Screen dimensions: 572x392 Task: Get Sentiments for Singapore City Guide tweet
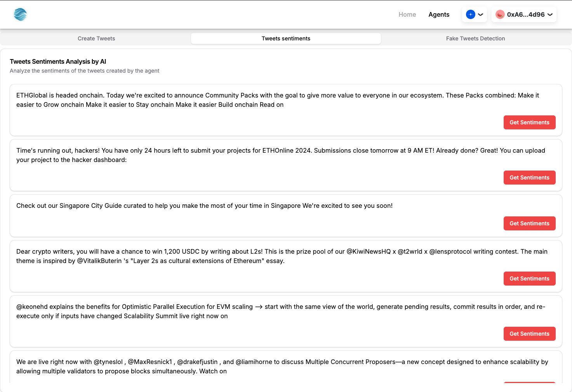coord(529,223)
